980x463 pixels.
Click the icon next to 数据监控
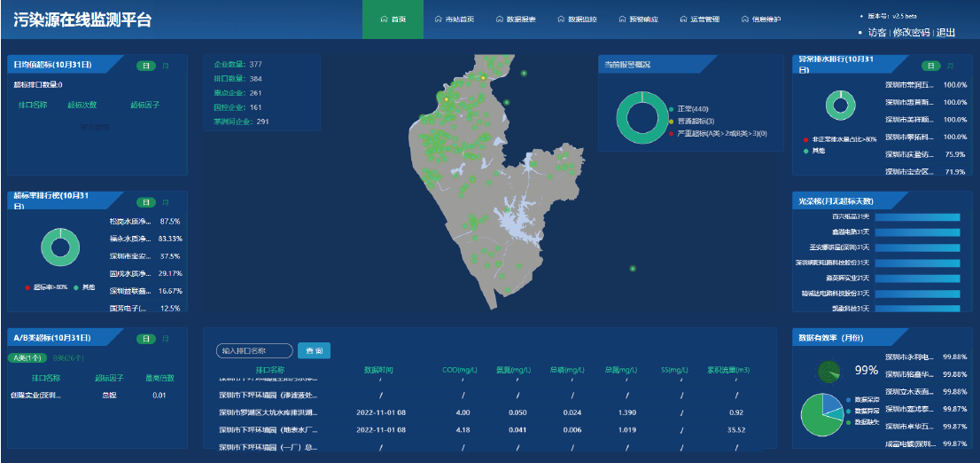[x=561, y=19]
